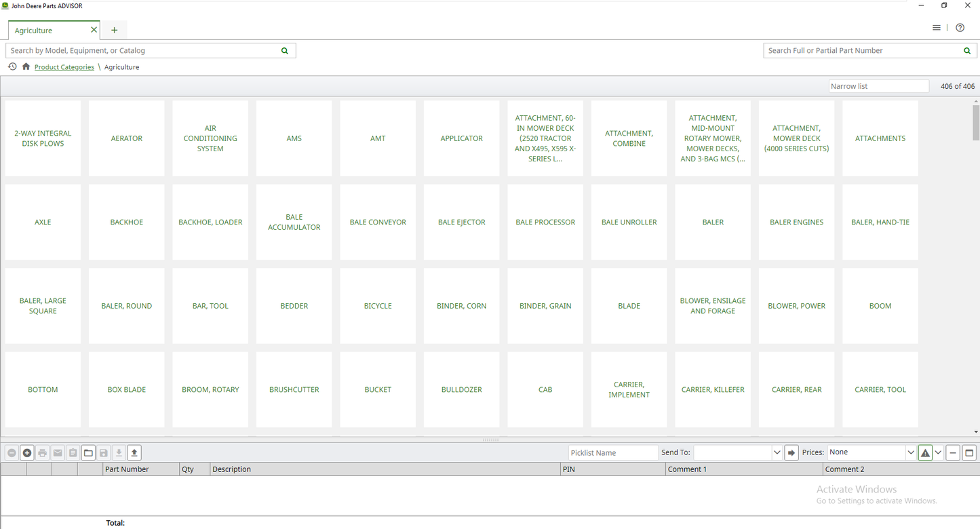
Task: Click the Picklist Name field
Action: click(x=613, y=452)
